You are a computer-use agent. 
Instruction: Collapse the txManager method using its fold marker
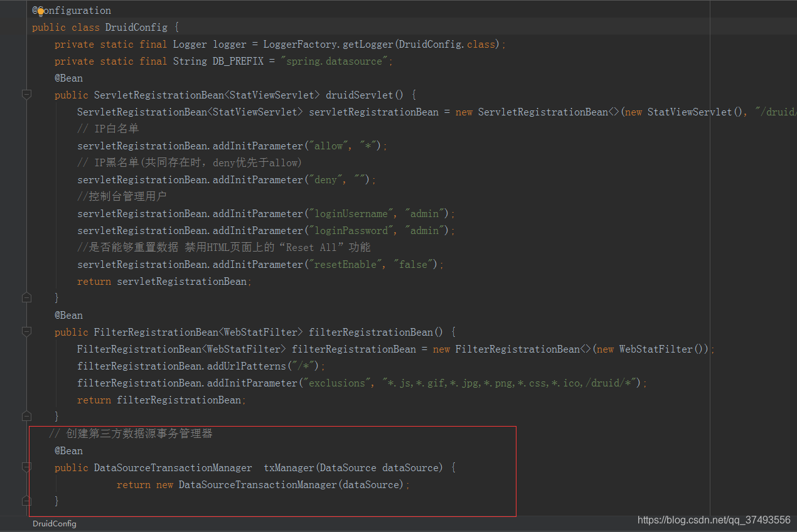click(26, 467)
